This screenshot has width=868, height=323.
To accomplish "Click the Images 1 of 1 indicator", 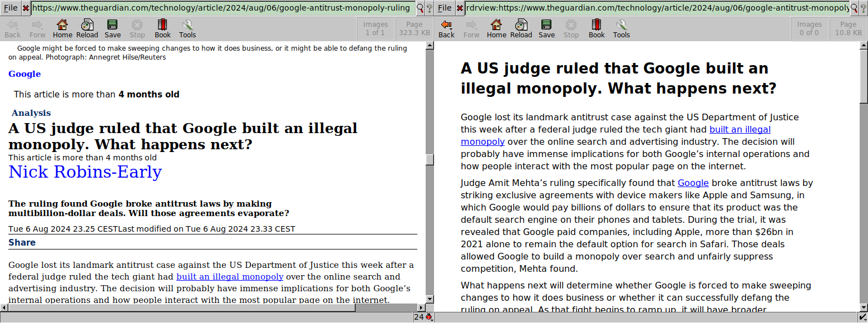I will coord(376,28).
